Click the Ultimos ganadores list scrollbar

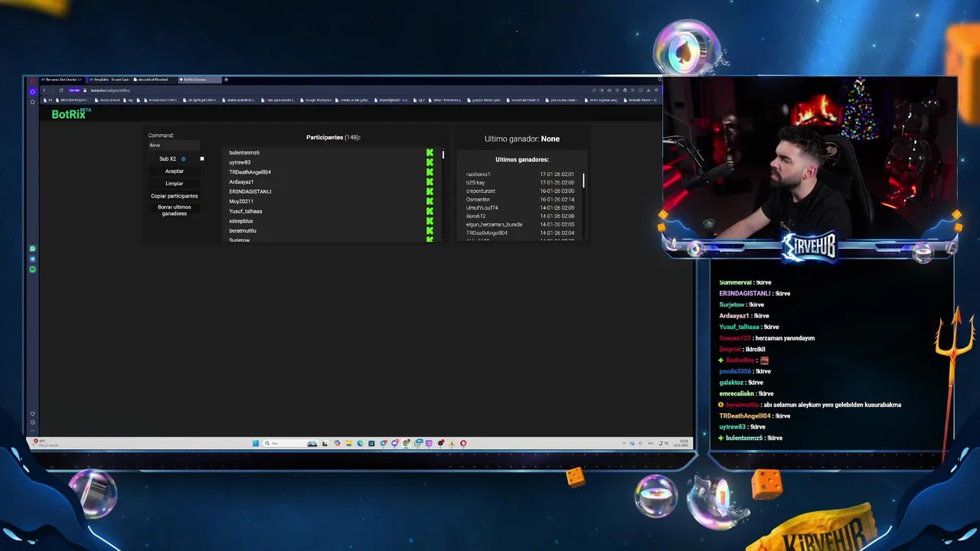click(583, 181)
